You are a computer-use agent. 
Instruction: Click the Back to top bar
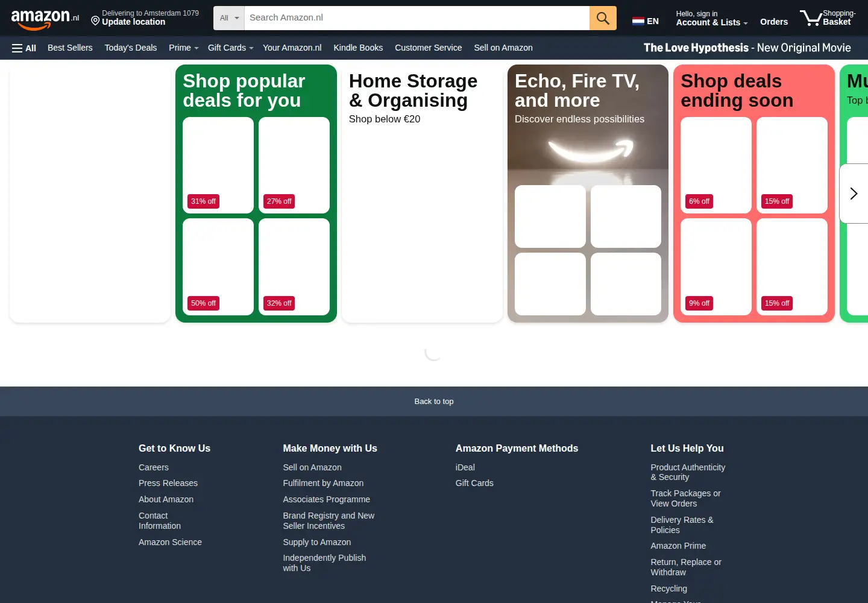[434, 402]
